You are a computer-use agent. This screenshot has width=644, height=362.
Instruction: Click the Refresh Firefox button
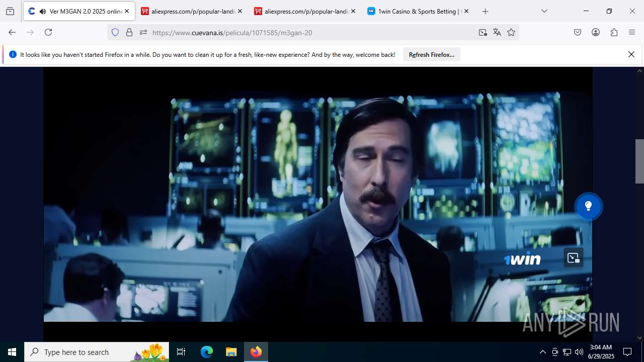431,54
